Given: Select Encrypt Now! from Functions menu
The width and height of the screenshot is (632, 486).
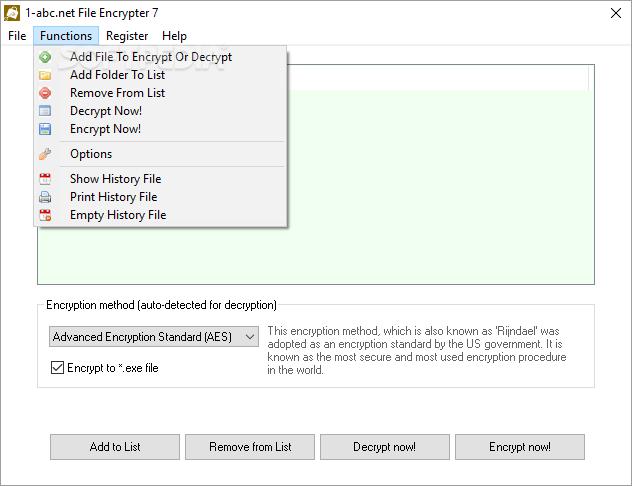Looking at the screenshot, I should (x=160, y=129).
